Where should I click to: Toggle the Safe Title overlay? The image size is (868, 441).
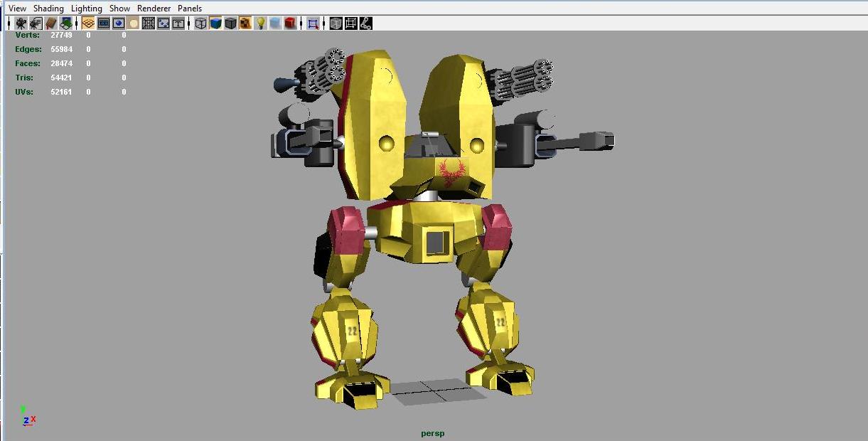pos(178,23)
